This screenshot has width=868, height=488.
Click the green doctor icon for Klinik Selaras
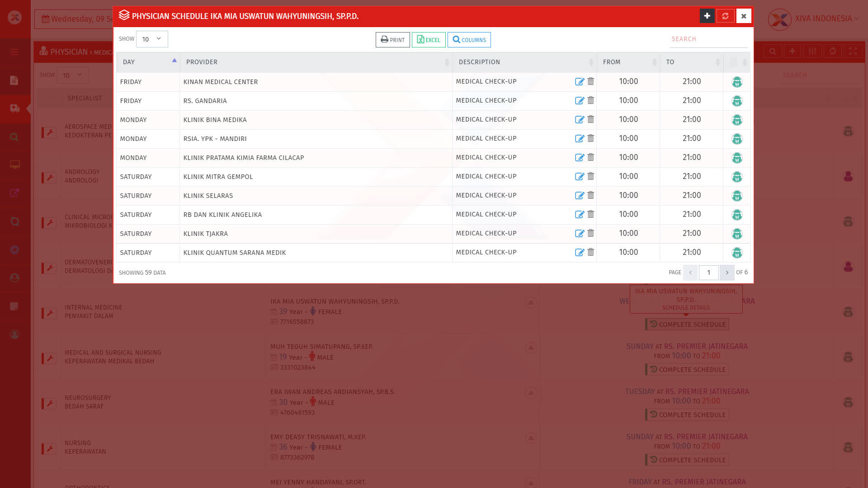[737, 196]
